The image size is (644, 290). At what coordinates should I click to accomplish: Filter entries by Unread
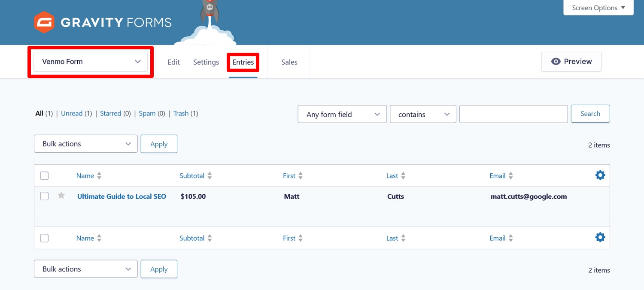(x=72, y=113)
